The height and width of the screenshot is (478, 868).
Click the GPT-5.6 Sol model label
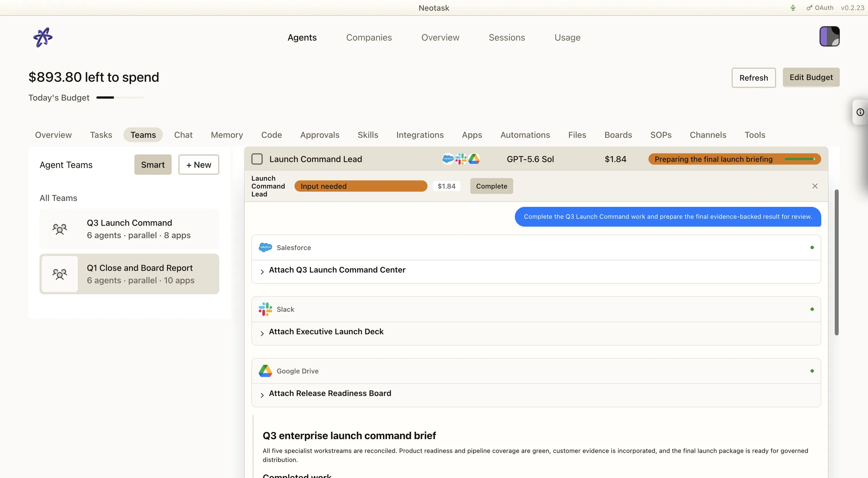pyautogui.click(x=530, y=159)
